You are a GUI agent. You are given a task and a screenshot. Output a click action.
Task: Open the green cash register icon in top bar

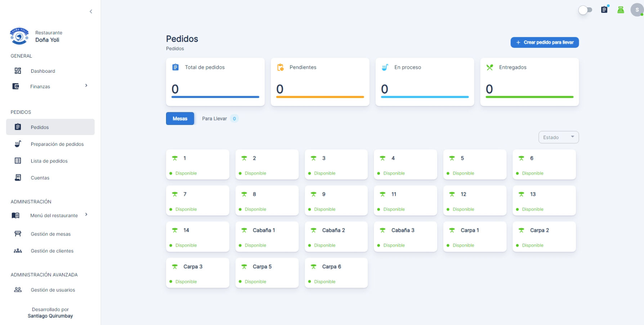tap(621, 10)
